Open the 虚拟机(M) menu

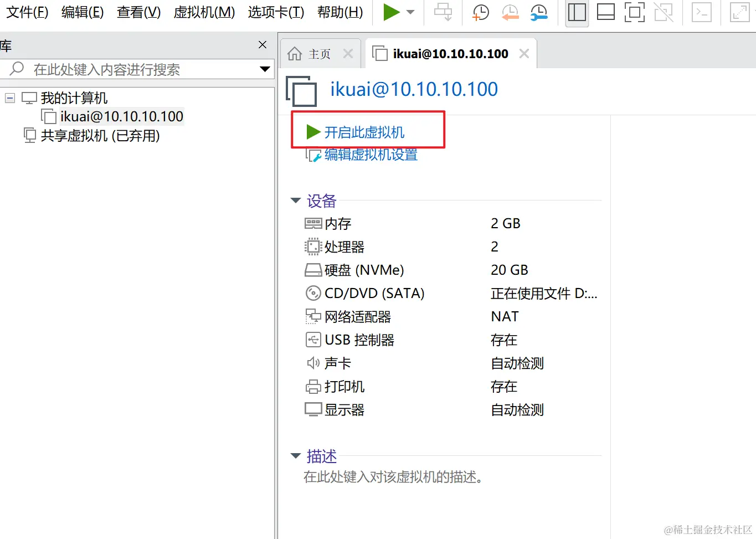(x=204, y=12)
